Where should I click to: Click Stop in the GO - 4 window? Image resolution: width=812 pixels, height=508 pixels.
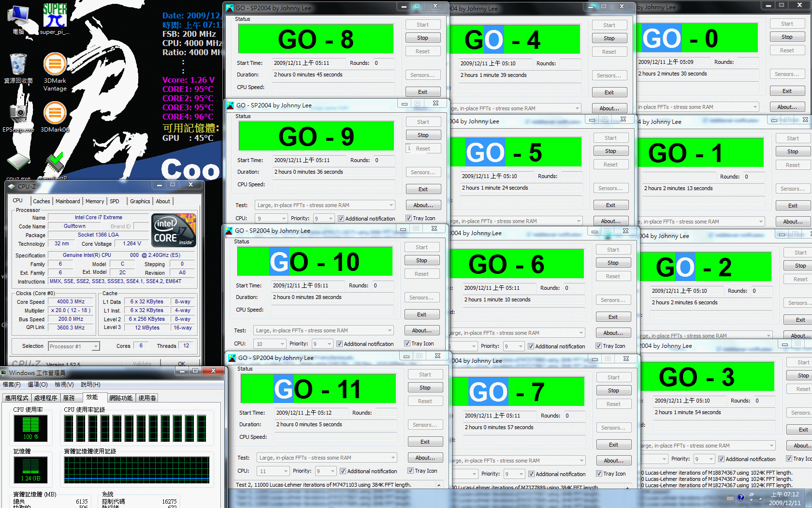click(x=609, y=38)
